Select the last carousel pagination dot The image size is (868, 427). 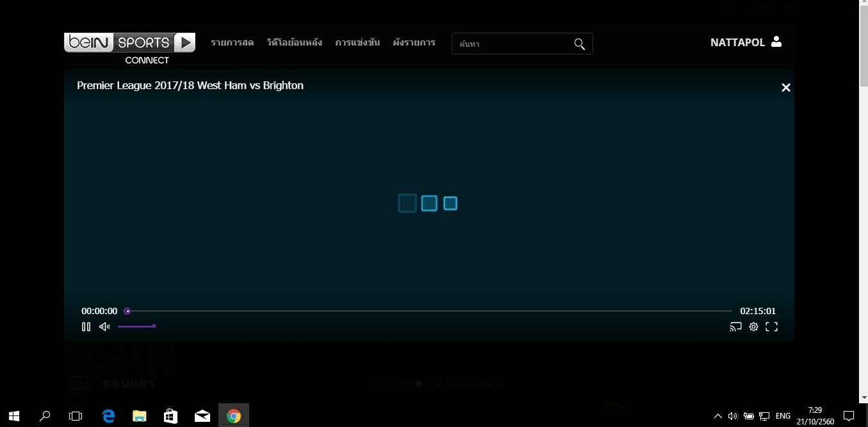point(499,384)
